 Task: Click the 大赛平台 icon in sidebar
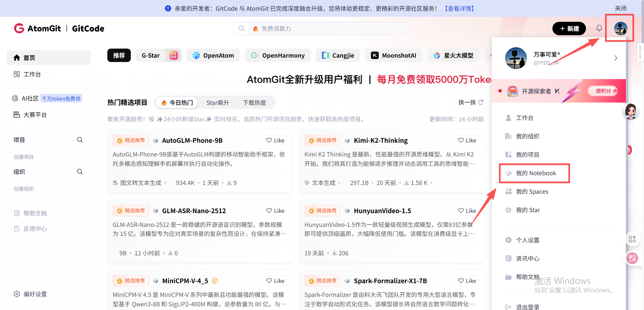[x=17, y=115]
